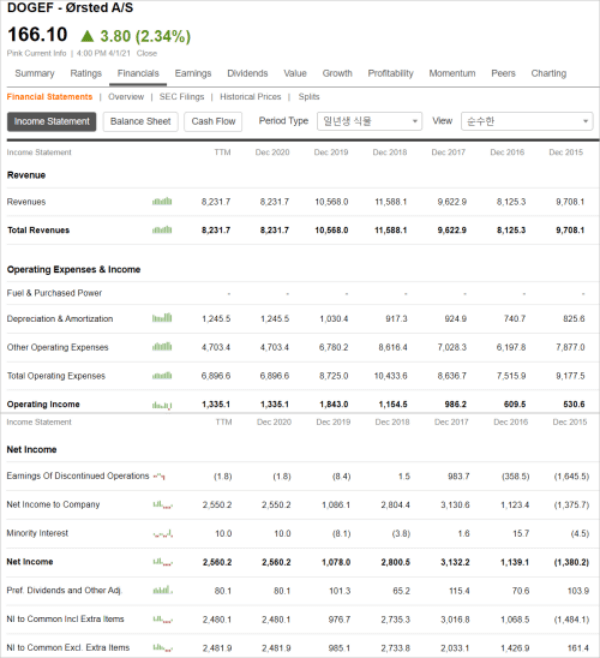Viewport: 600px width, 658px height.
Task: Open the Overview sub-link
Action: point(126,97)
